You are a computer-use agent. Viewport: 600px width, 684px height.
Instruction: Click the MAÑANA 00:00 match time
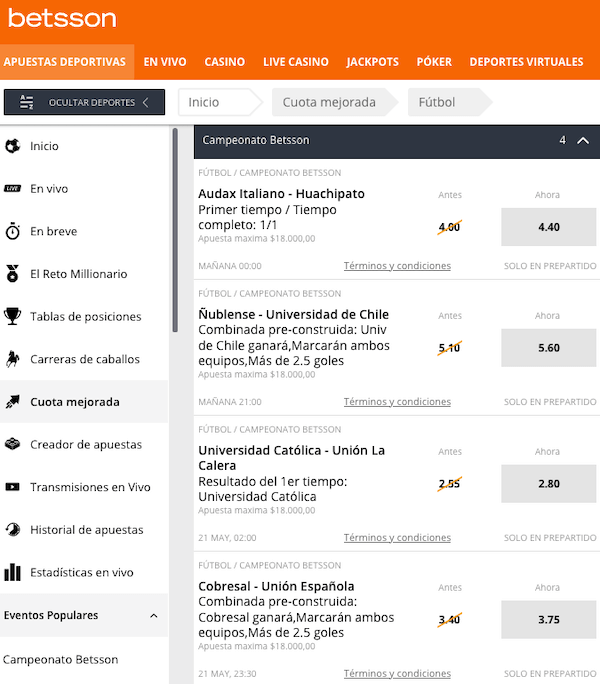(x=230, y=266)
